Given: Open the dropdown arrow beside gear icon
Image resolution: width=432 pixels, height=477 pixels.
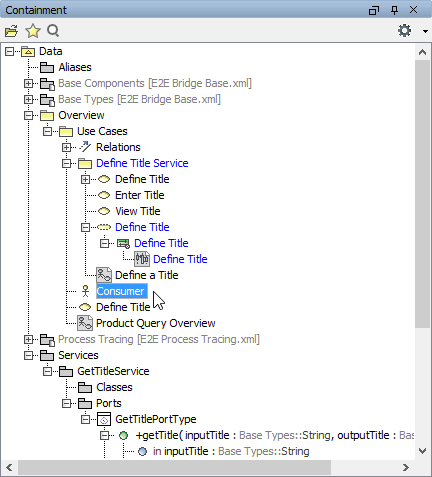Looking at the screenshot, I should click(425, 31).
